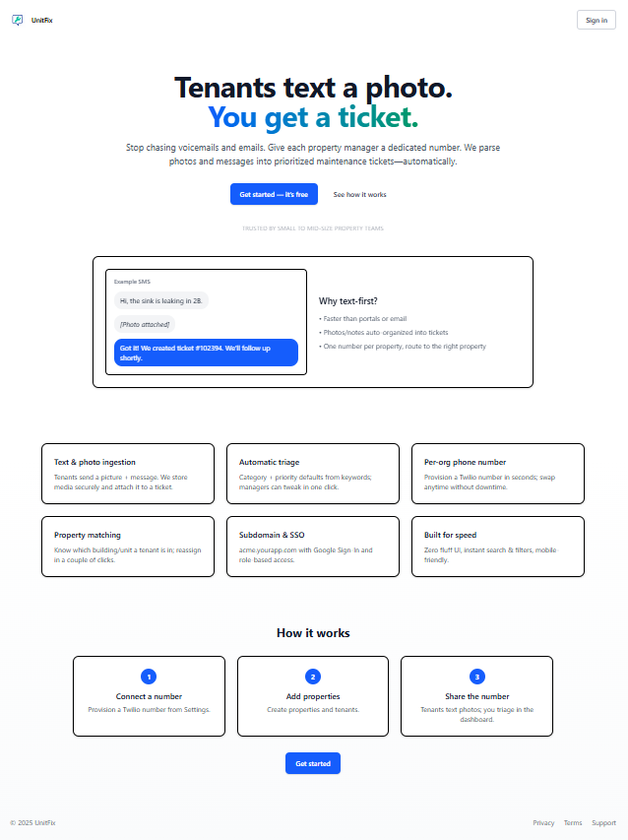Select the Per-org phone number card
The width and height of the screenshot is (628, 840).
click(497, 475)
